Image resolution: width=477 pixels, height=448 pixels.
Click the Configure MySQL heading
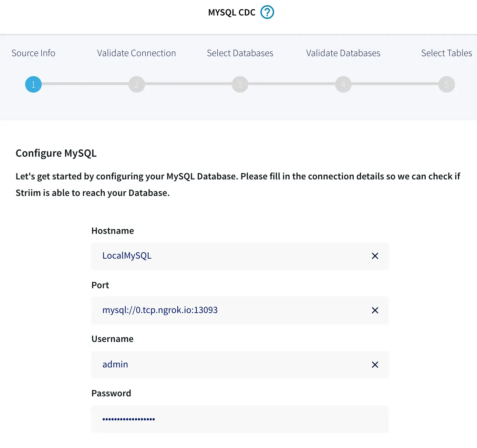(56, 153)
